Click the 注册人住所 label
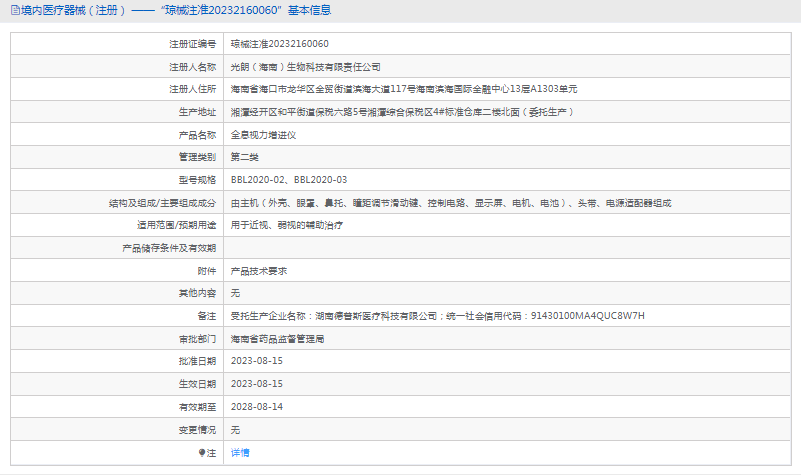The width and height of the screenshot is (801, 475). [193, 89]
